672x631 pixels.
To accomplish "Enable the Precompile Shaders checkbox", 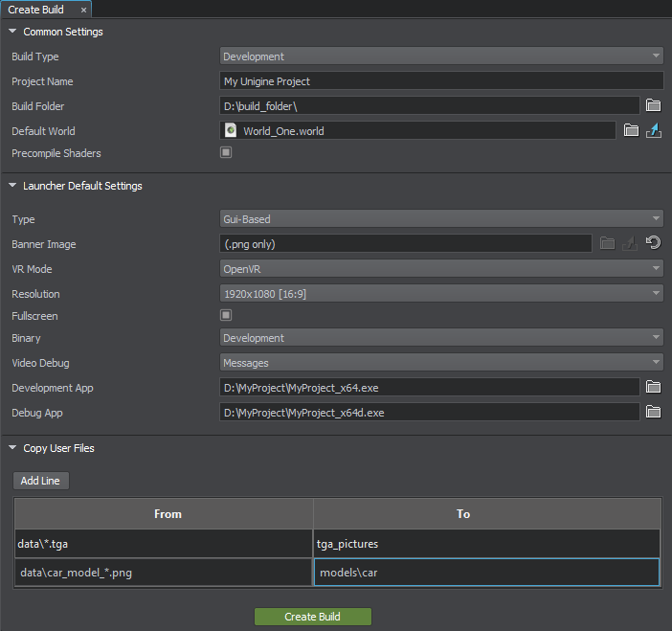I will pyautogui.click(x=226, y=153).
